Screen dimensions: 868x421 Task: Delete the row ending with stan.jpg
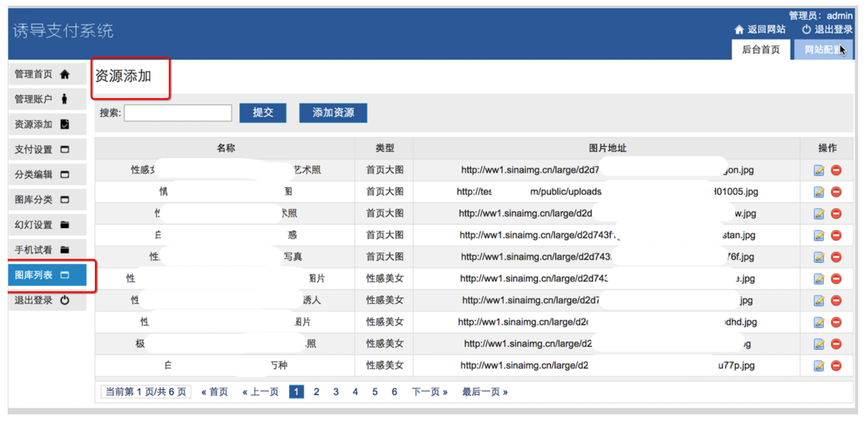(x=836, y=235)
